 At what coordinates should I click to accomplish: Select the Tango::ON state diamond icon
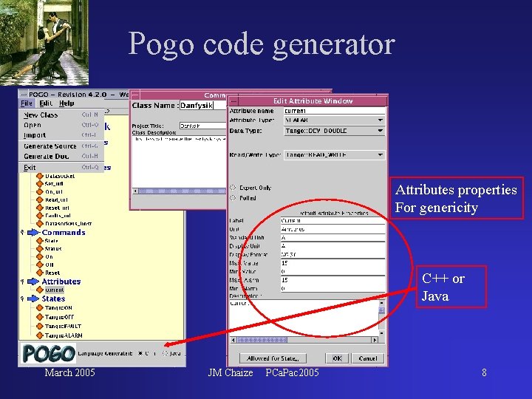(40, 307)
